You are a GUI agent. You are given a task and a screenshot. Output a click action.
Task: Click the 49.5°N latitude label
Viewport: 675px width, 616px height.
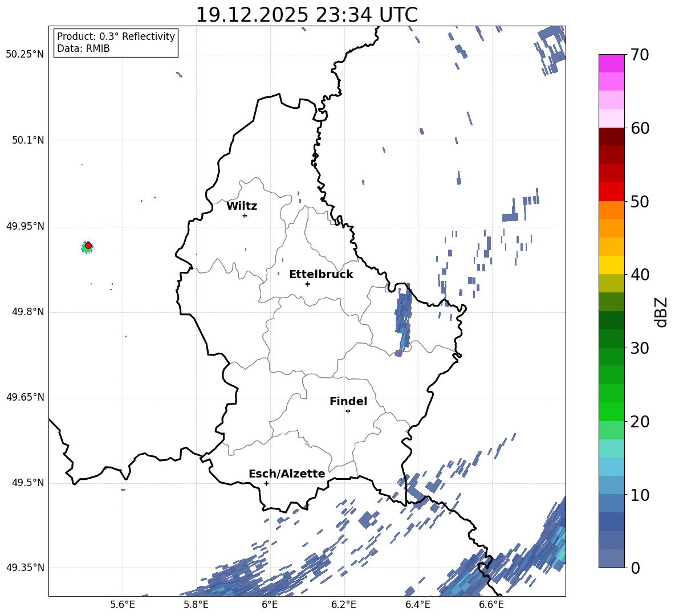click(28, 483)
